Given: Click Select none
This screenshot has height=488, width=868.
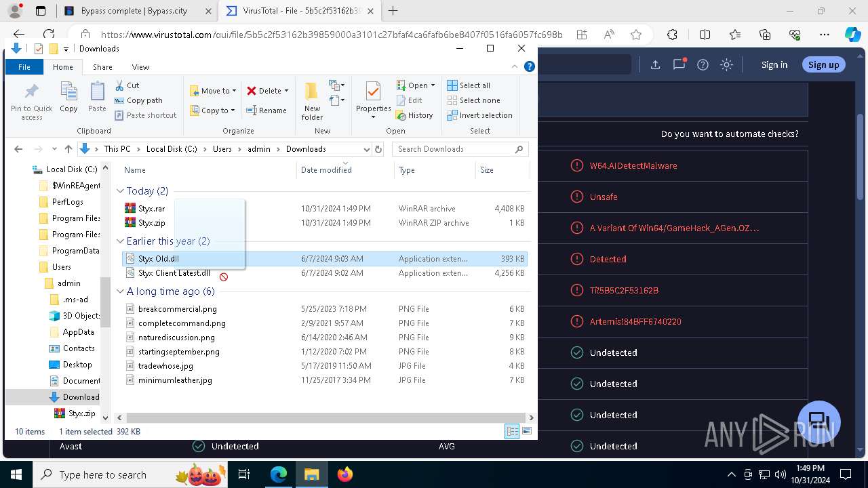Looking at the screenshot, I should pos(473,100).
